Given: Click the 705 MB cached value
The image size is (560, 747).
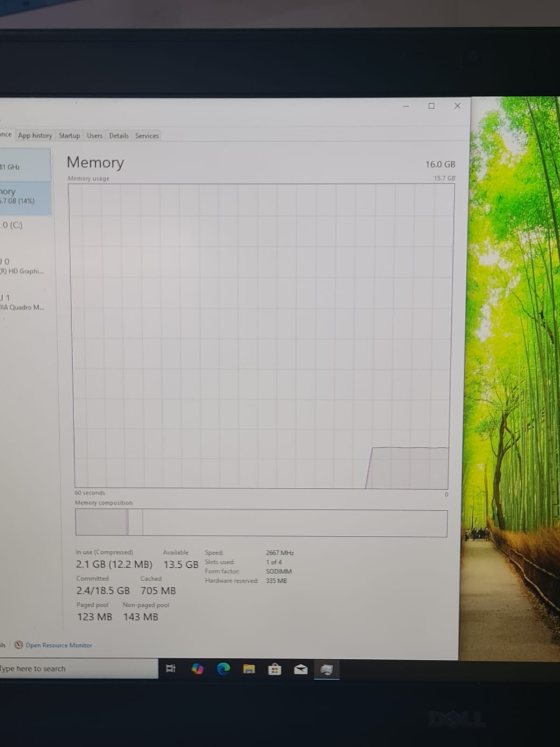Looking at the screenshot, I should click(158, 591).
